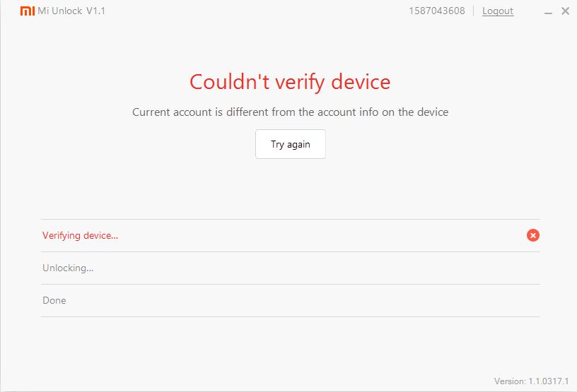Click the account mismatch error message

290,112
